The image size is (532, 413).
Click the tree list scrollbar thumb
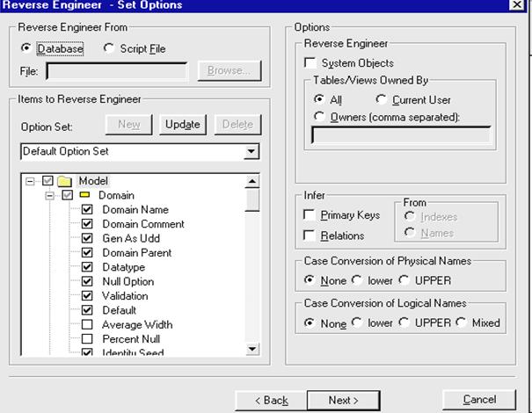(252, 200)
